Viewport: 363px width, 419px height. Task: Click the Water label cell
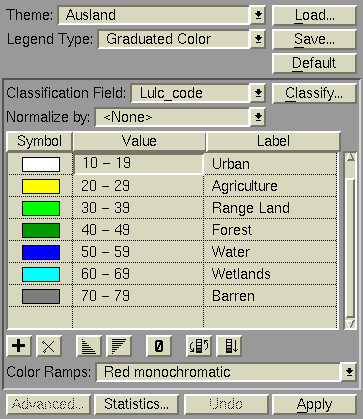click(x=271, y=252)
